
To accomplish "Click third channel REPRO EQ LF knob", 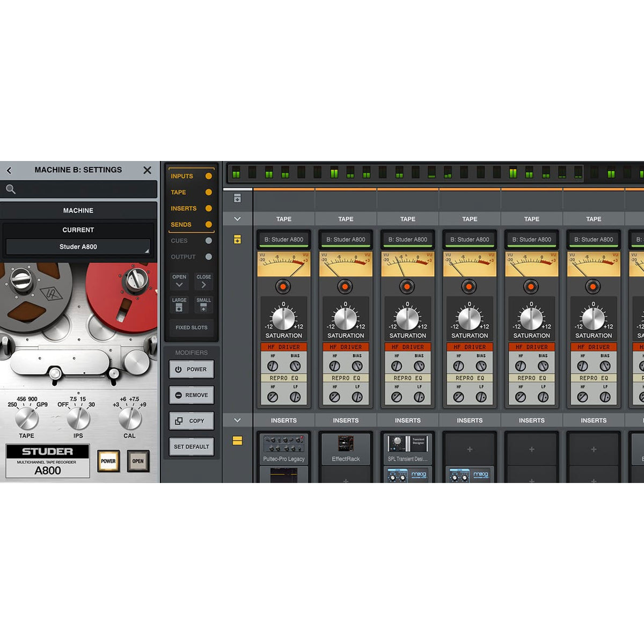I will (x=419, y=397).
